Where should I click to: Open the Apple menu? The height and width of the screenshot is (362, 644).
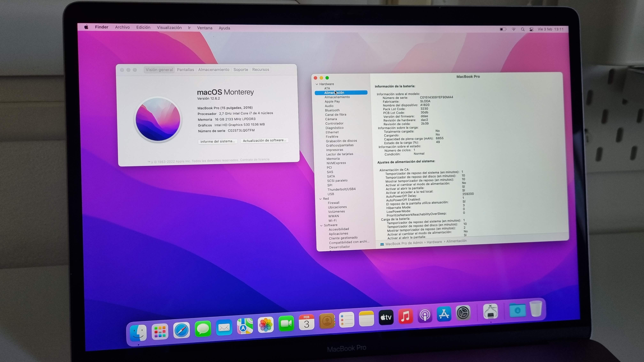(86, 27)
